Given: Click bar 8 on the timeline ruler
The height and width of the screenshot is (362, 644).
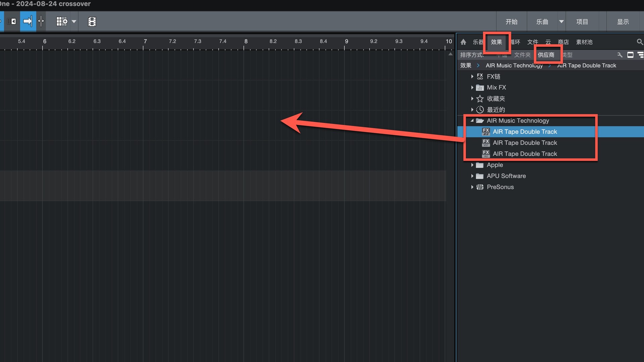Looking at the screenshot, I should [x=246, y=42].
